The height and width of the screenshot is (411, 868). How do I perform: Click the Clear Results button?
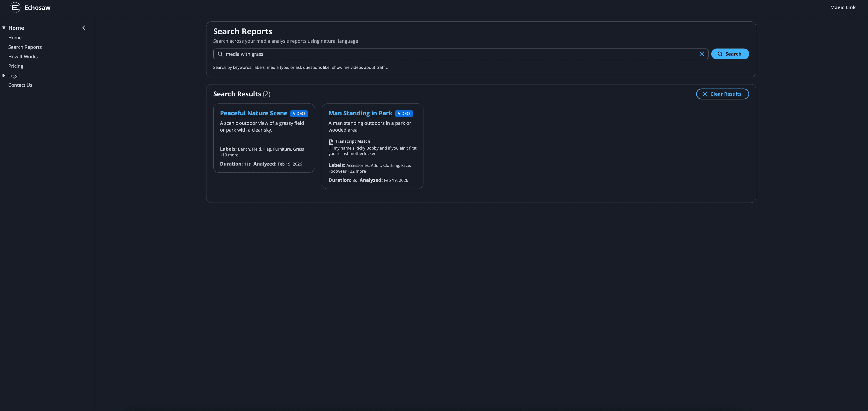(x=722, y=94)
